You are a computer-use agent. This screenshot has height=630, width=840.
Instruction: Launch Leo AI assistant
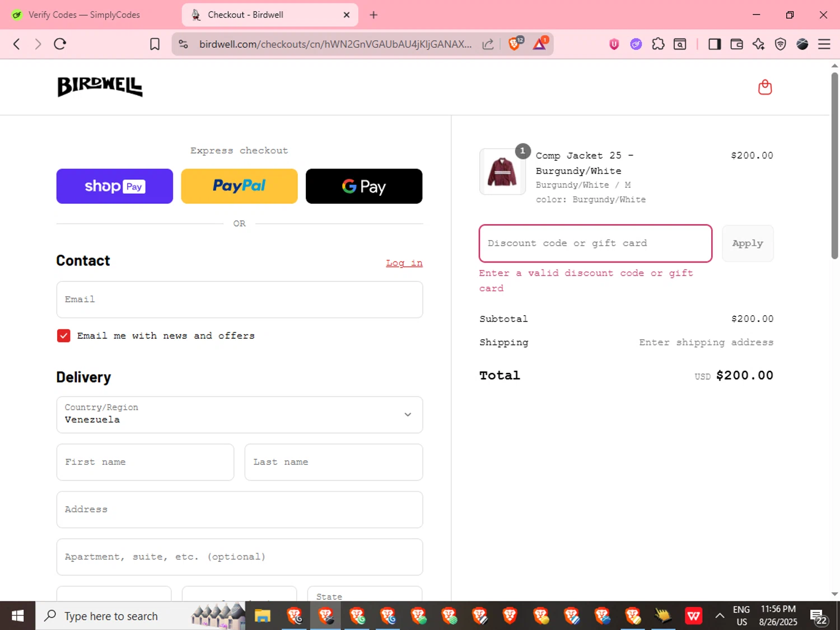pos(758,44)
